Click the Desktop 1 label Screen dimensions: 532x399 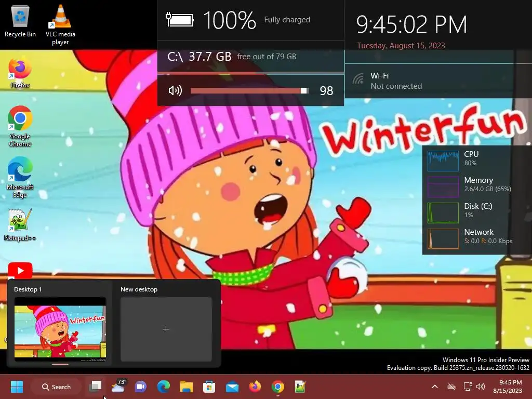tap(28, 289)
